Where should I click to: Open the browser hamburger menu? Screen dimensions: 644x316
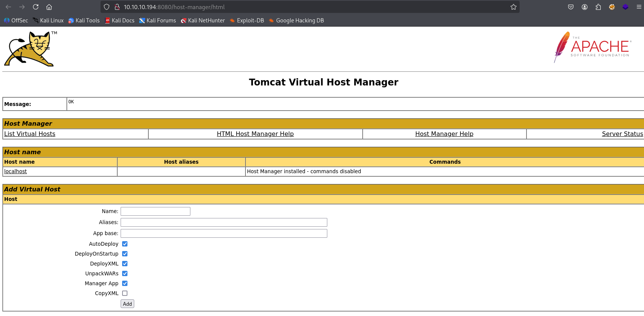coord(639,7)
